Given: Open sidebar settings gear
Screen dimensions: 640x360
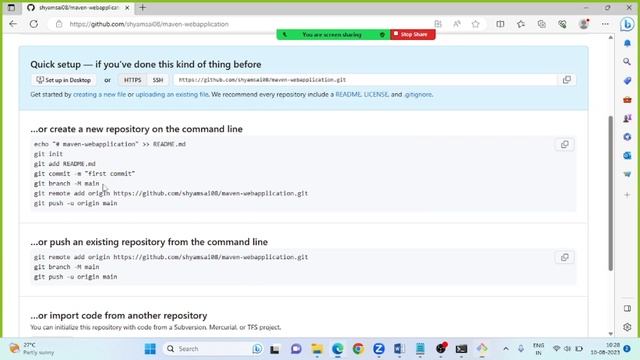Looking at the screenshot, I should tap(627, 327).
